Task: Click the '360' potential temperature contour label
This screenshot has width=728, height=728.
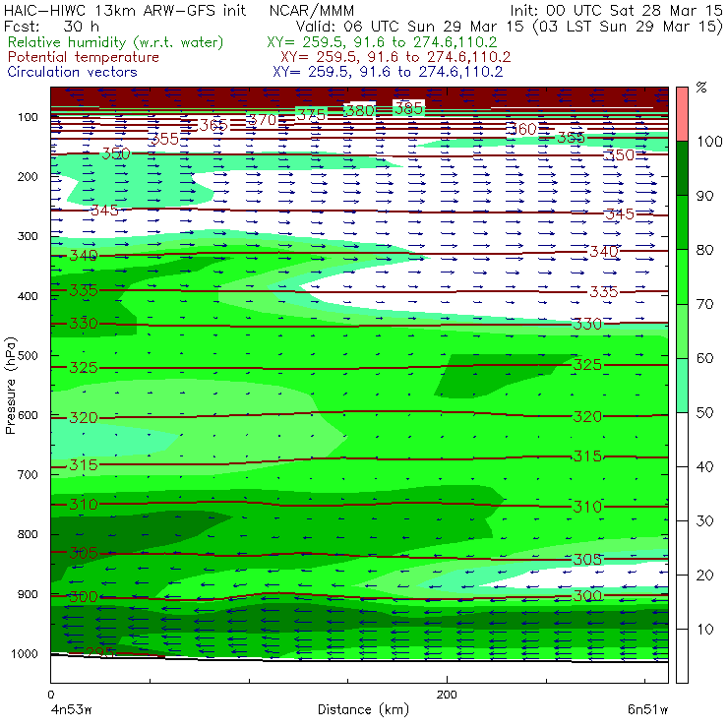Action: tap(522, 129)
